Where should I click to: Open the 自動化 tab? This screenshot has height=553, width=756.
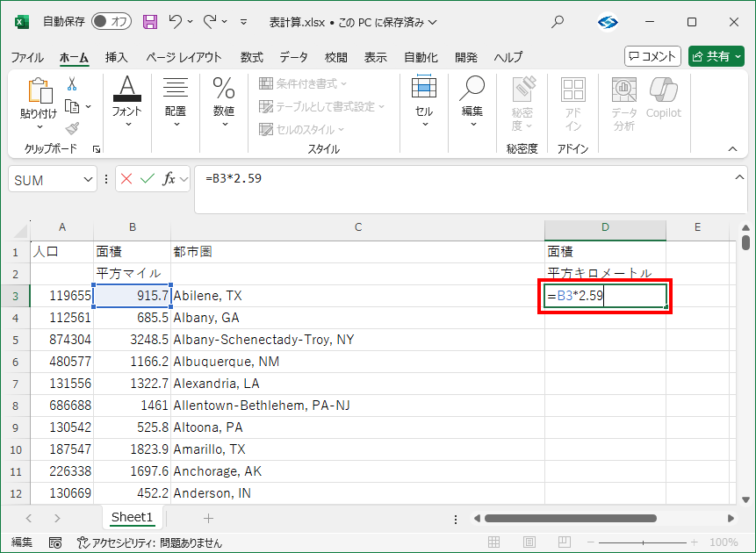coord(421,57)
